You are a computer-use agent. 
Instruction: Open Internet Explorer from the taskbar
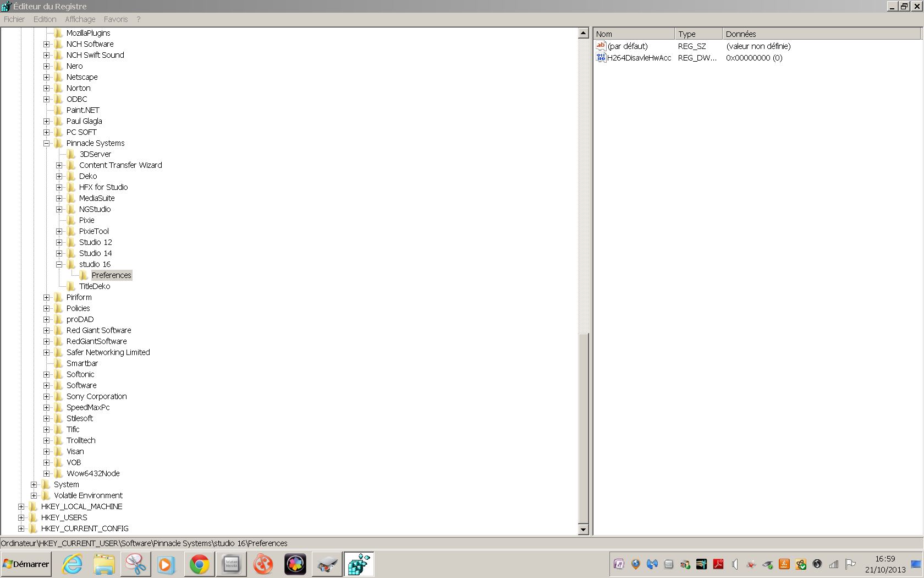(x=73, y=564)
